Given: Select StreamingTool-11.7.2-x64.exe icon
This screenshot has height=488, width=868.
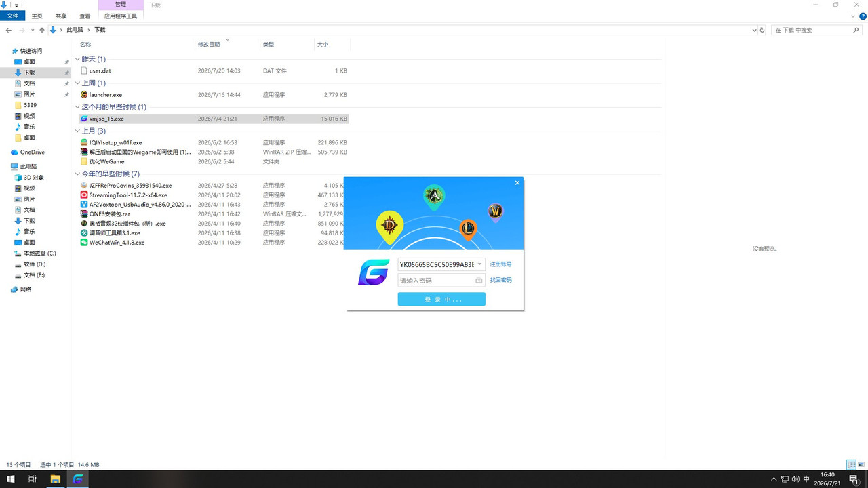Looking at the screenshot, I should click(84, 195).
